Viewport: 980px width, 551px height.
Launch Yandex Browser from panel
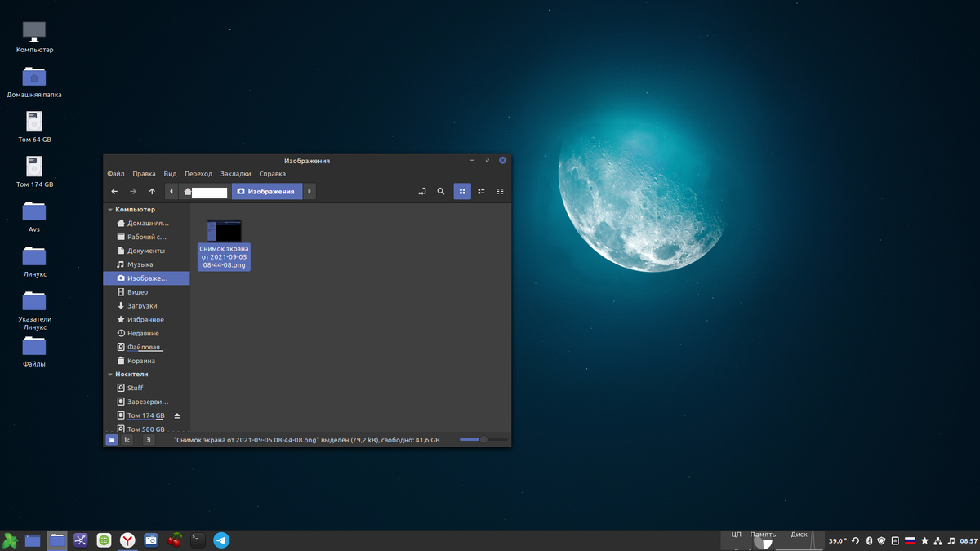click(128, 540)
